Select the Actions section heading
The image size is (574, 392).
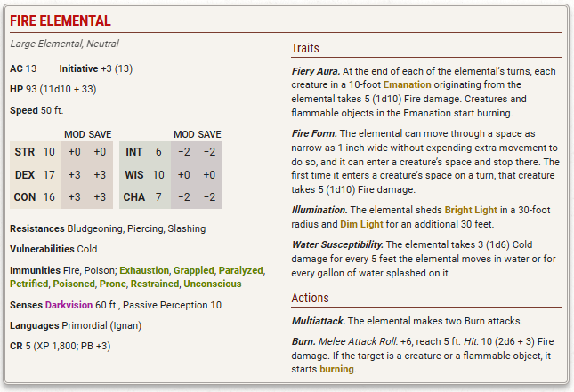click(x=310, y=298)
